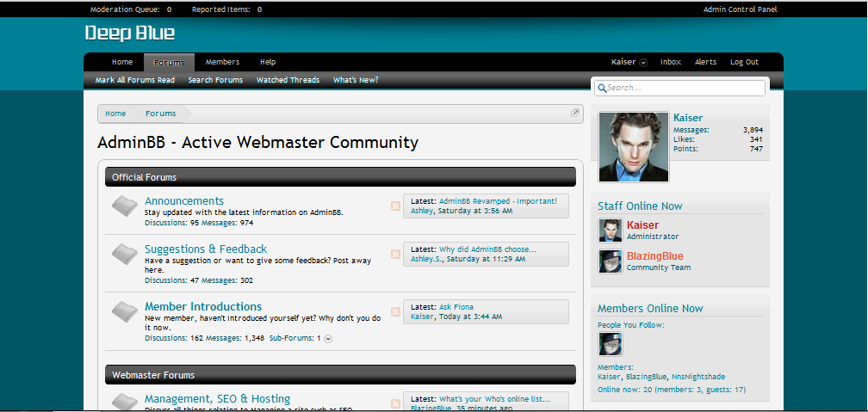This screenshot has height=412, width=868.
Task: Click the breadcrumb popup icon at the right
Action: pos(575,113)
